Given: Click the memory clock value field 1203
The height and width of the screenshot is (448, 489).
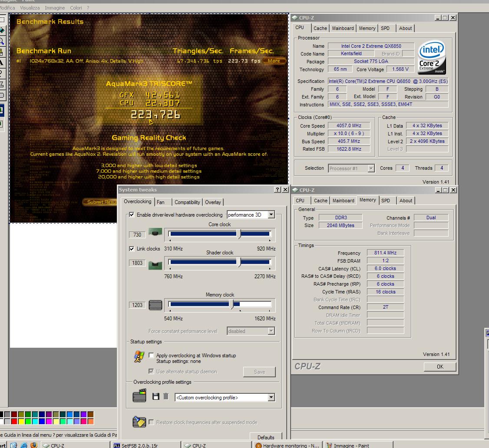Looking at the screenshot, I should [137, 305].
